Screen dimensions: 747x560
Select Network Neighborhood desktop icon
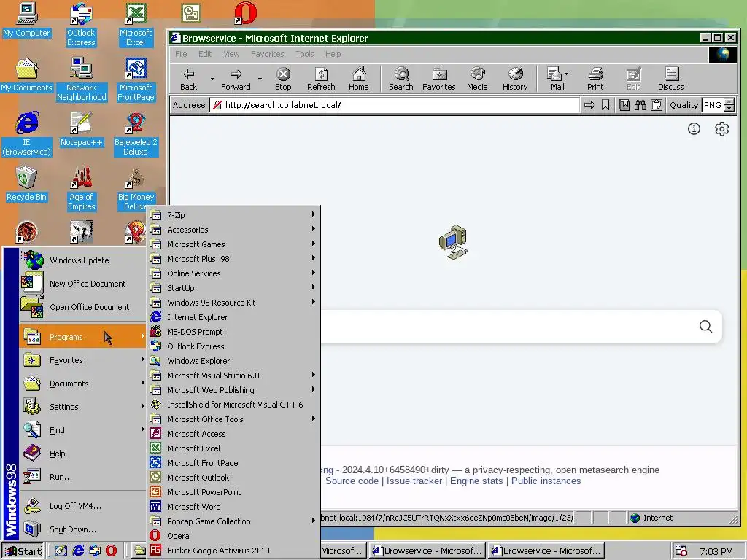[x=82, y=79]
